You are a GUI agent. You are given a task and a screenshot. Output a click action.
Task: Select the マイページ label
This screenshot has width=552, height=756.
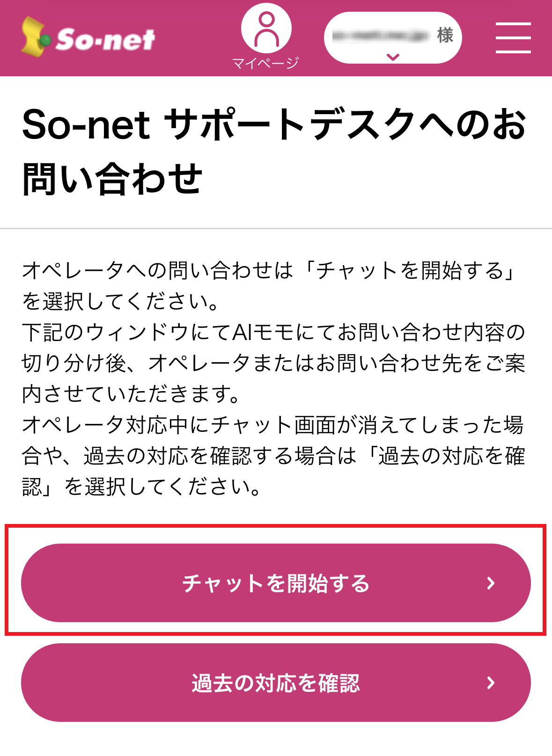pyautogui.click(x=265, y=63)
